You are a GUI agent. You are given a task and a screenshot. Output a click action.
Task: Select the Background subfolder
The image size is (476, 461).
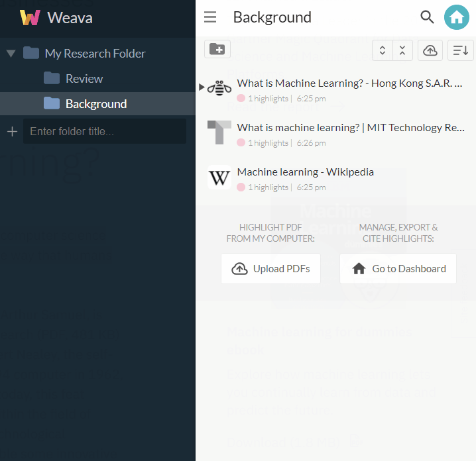coord(97,104)
